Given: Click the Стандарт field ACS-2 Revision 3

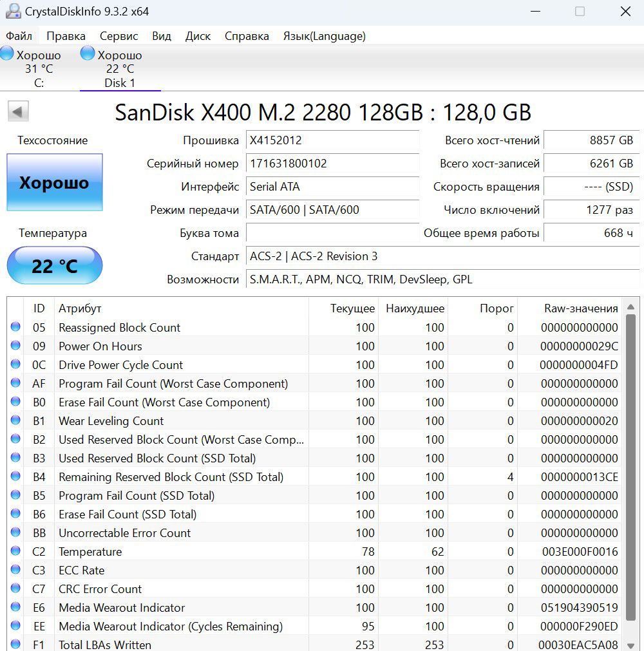Looking at the screenshot, I should [442, 256].
